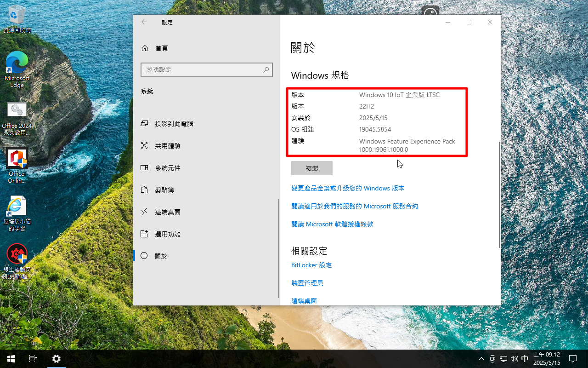Screen dimensions: 588x368
Task: Click the Meet Now camera tray icon
Action: click(492, 359)
